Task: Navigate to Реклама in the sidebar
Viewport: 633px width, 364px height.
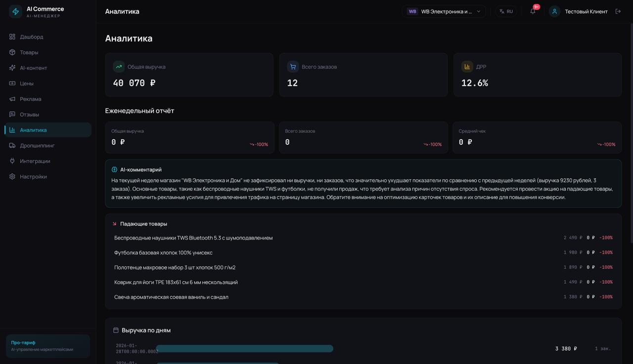Action: pos(30,99)
